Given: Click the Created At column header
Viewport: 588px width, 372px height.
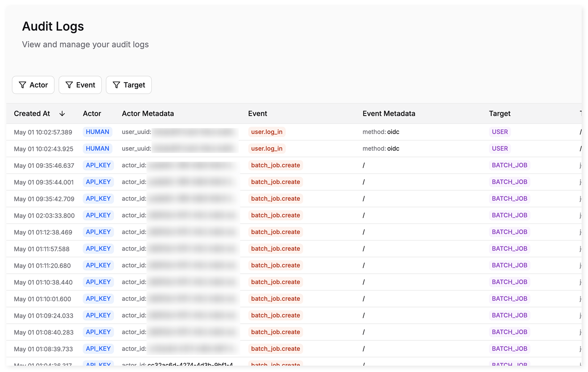Looking at the screenshot, I should coord(32,113).
